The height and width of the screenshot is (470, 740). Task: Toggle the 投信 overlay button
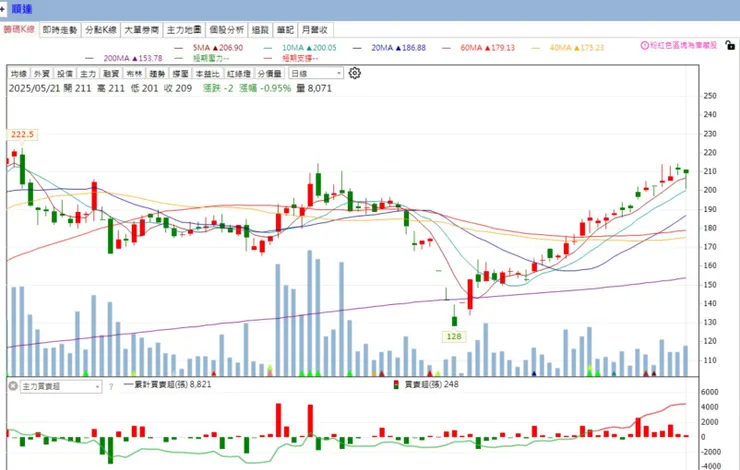(65, 74)
